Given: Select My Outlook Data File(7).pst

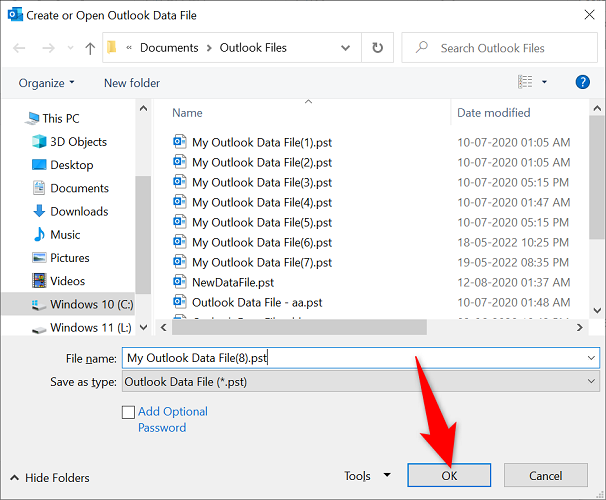Looking at the screenshot, I should [x=262, y=262].
